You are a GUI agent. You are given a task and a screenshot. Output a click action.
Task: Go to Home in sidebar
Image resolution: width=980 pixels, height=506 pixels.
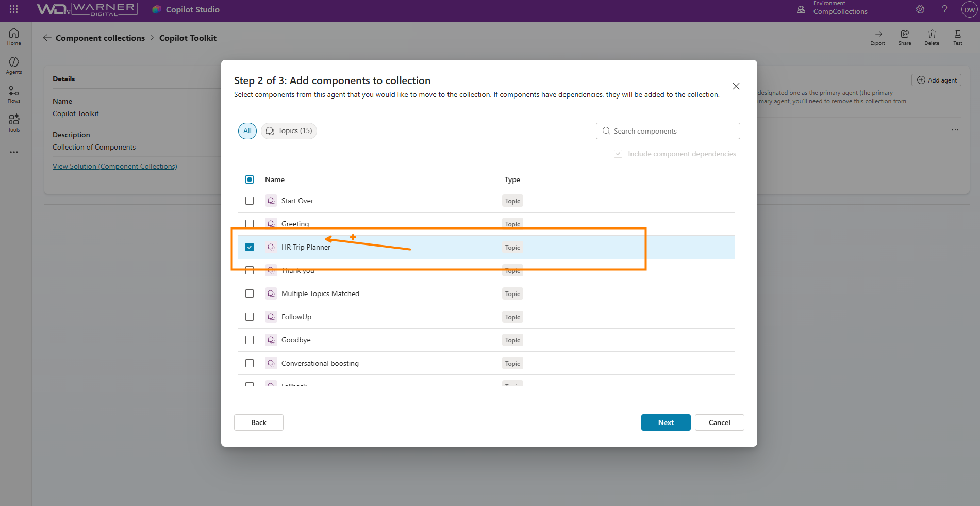point(14,36)
